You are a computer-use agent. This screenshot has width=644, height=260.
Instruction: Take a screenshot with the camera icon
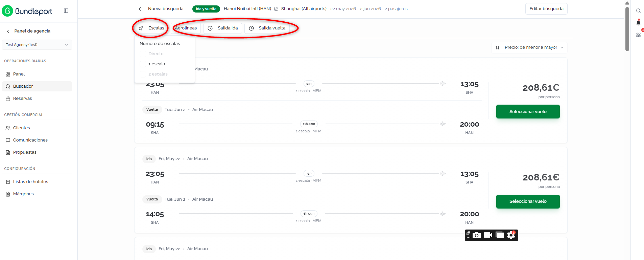pyautogui.click(x=477, y=235)
